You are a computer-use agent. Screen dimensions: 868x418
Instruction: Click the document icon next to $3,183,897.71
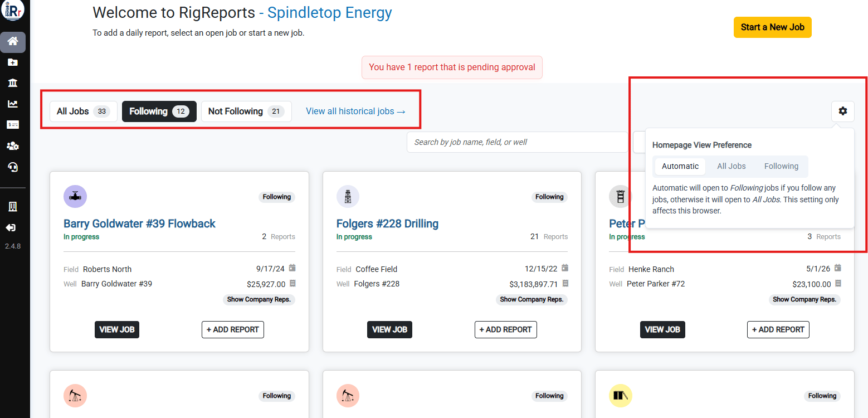click(565, 284)
